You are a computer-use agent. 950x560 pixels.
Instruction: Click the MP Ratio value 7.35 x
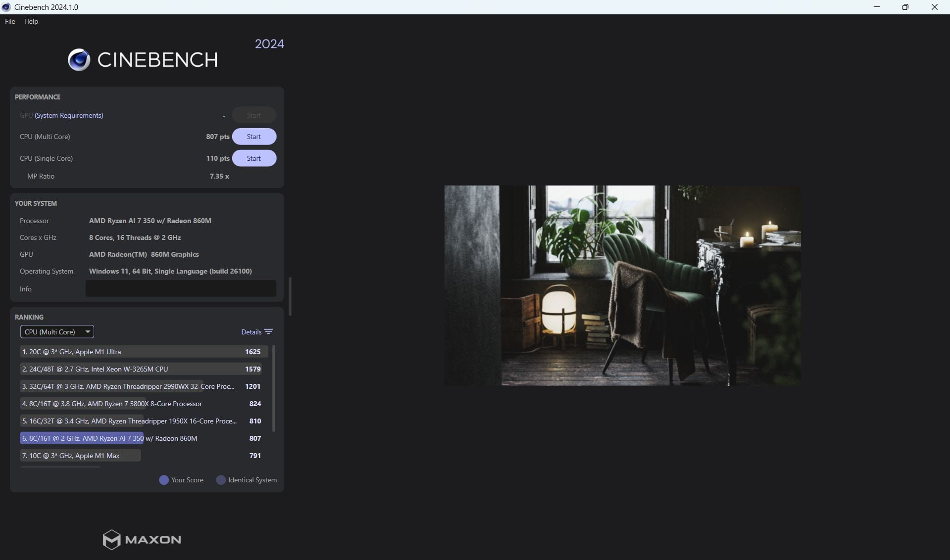coord(219,176)
